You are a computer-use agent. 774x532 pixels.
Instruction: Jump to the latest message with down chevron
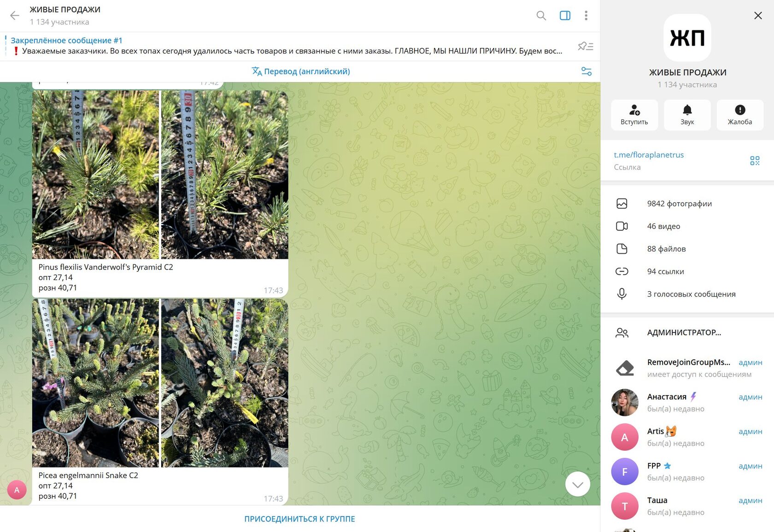pos(578,484)
